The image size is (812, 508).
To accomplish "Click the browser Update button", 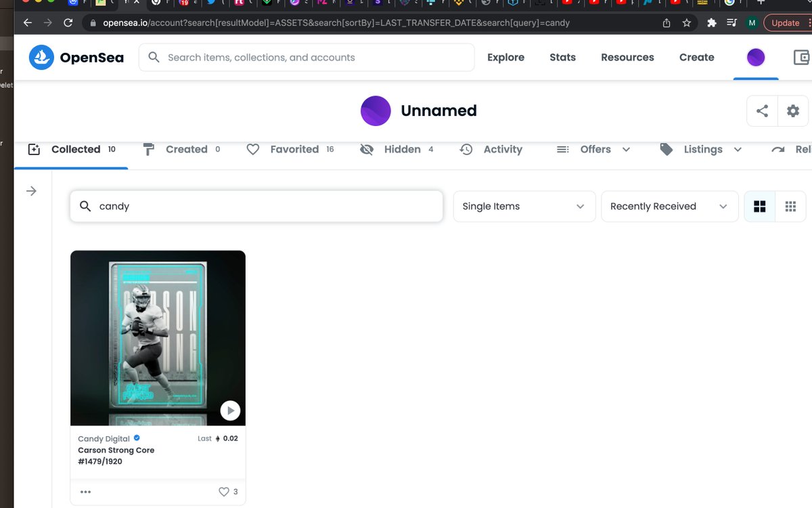I will pyautogui.click(x=785, y=22).
